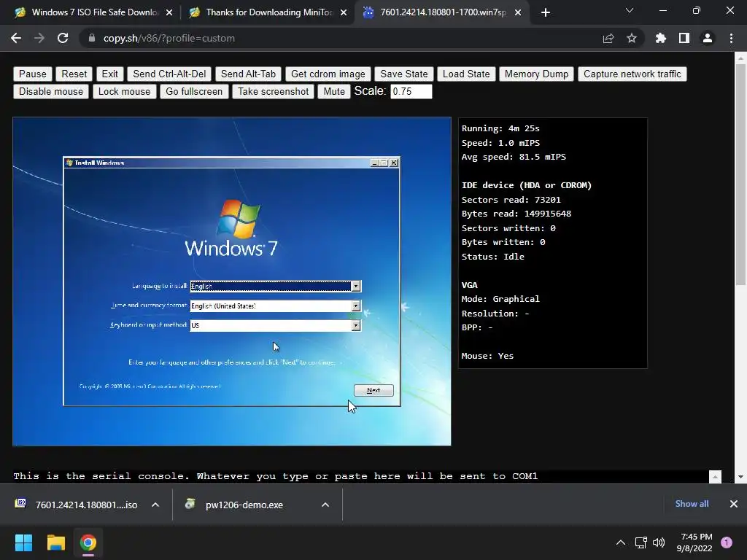Save the emulator state
The height and width of the screenshot is (560, 747).
[404, 74]
